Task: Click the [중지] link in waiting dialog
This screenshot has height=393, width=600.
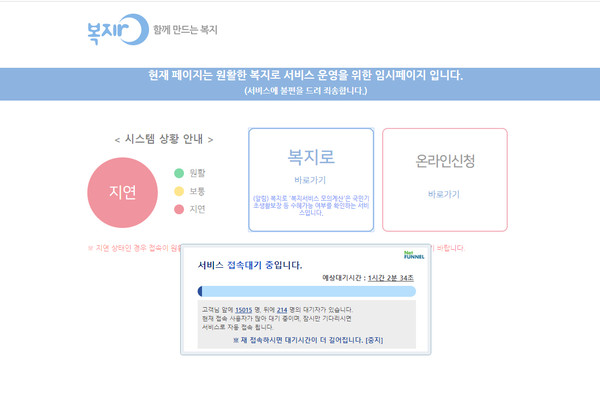Action: pos(374,340)
